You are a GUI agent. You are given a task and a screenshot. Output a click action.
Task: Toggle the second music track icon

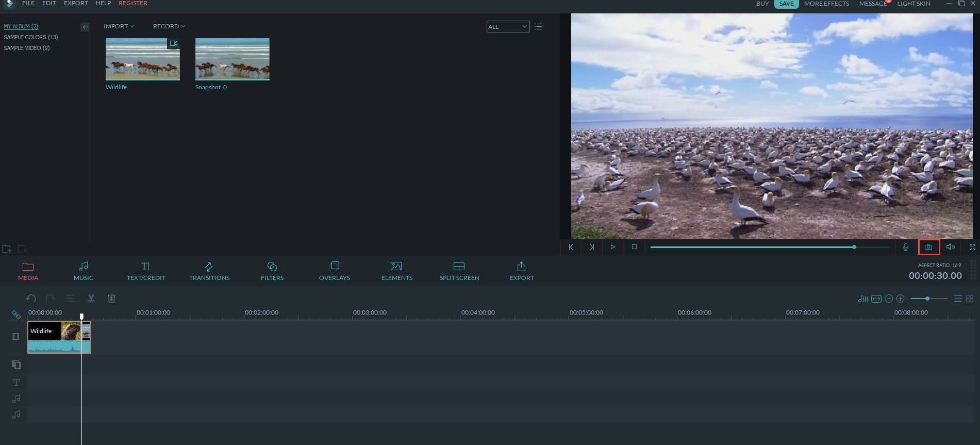pos(16,415)
